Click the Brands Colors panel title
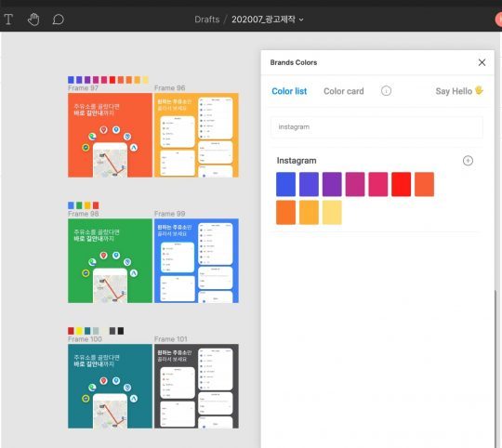502x448 pixels. pos(293,62)
